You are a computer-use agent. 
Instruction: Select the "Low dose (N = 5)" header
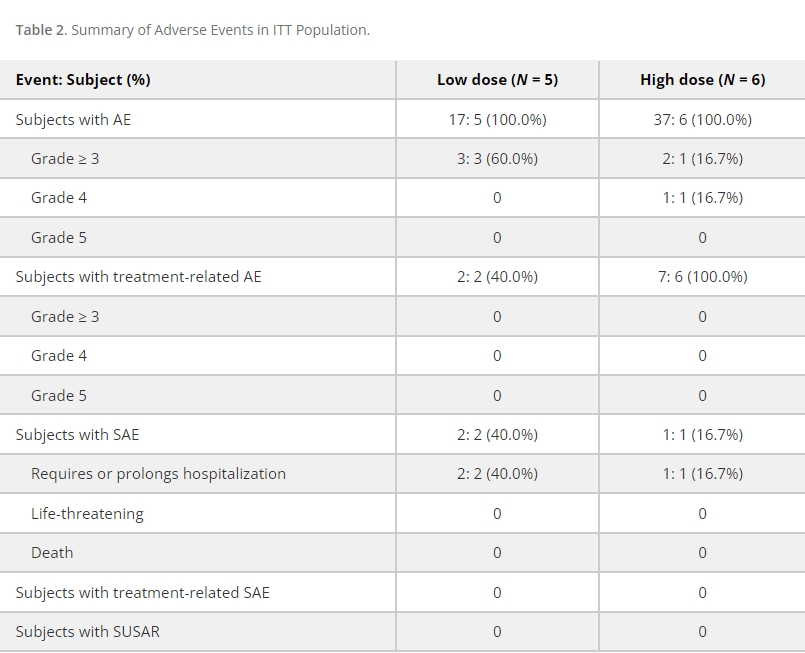click(x=497, y=80)
